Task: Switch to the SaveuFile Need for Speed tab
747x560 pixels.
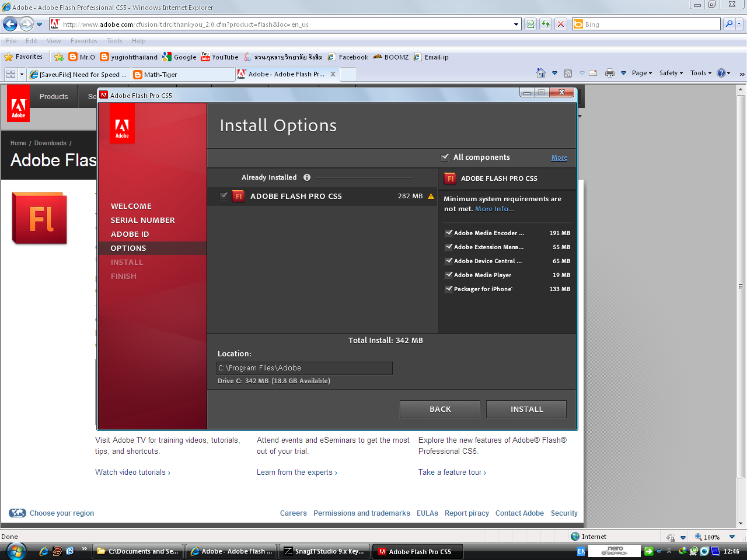Action: pos(78,74)
